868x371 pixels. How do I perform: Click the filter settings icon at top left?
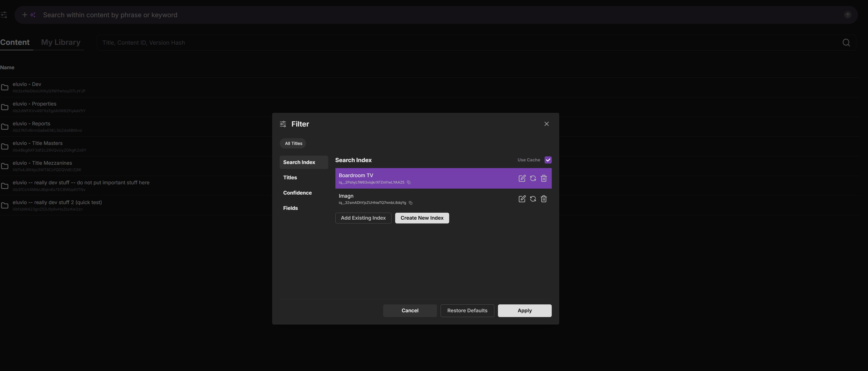[x=4, y=15]
